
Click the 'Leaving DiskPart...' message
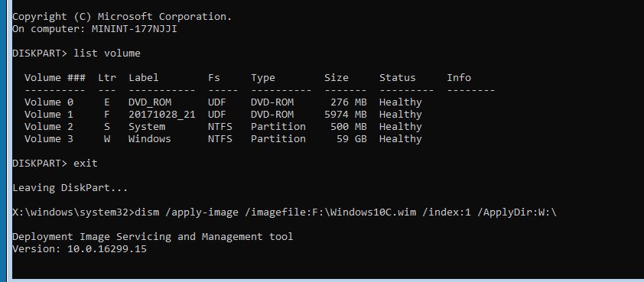[x=70, y=188]
